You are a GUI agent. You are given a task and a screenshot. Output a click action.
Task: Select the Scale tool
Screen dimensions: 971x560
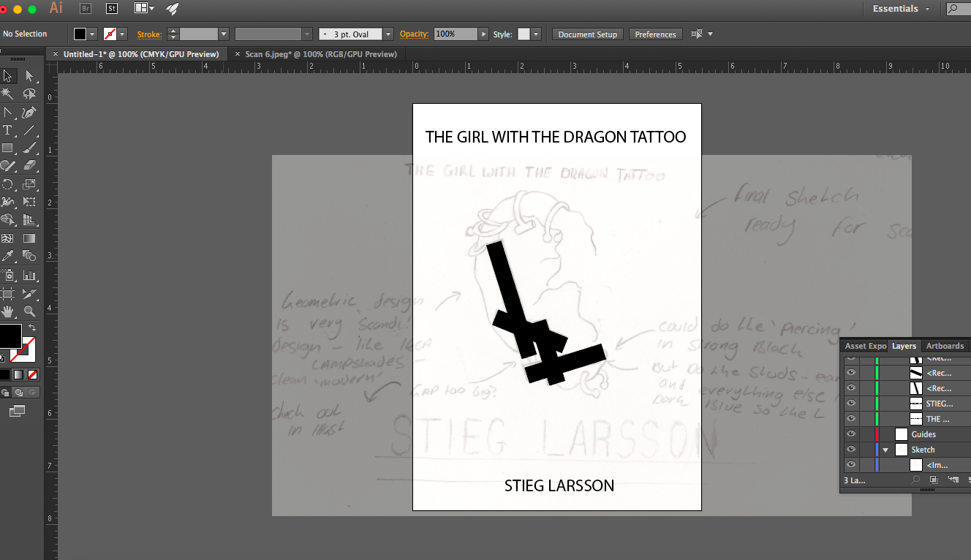click(29, 184)
